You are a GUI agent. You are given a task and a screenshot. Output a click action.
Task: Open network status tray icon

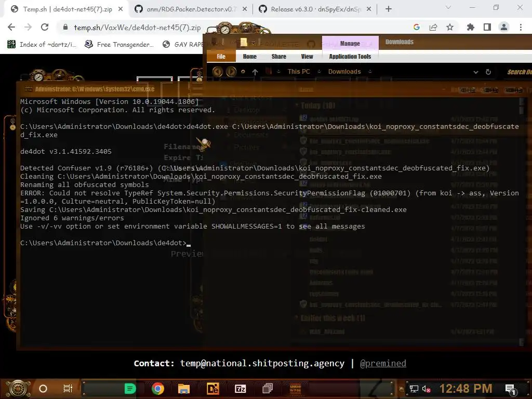pyautogui.click(x=414, y=389)
